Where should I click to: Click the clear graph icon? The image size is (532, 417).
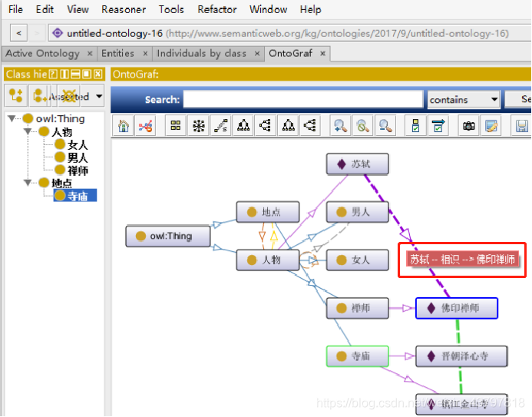pos(145,126)
